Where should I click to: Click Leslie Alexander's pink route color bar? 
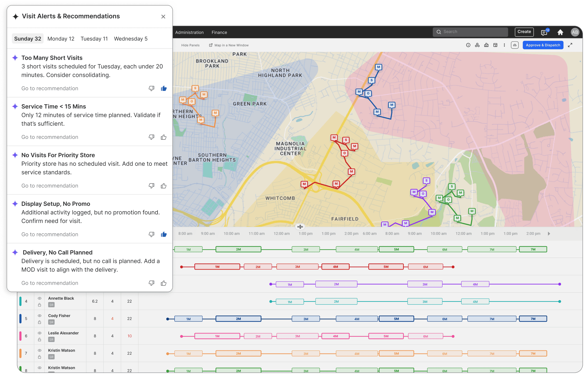click(x=20, y=336)
